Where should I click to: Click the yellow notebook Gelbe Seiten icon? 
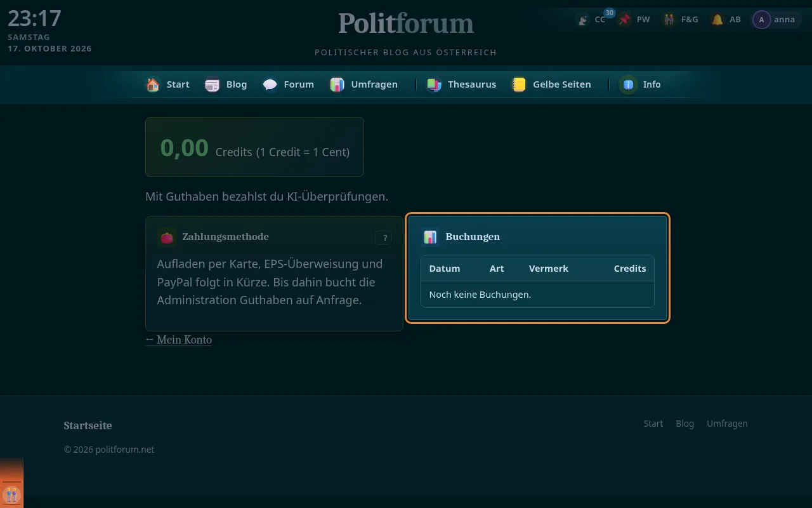tap(519, 84)
